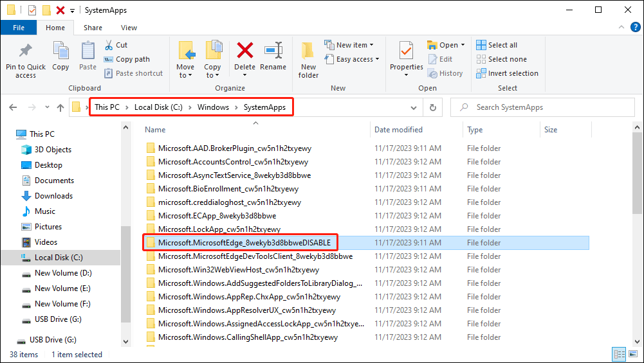Open the Move to menu

click(x=186, y=60)
